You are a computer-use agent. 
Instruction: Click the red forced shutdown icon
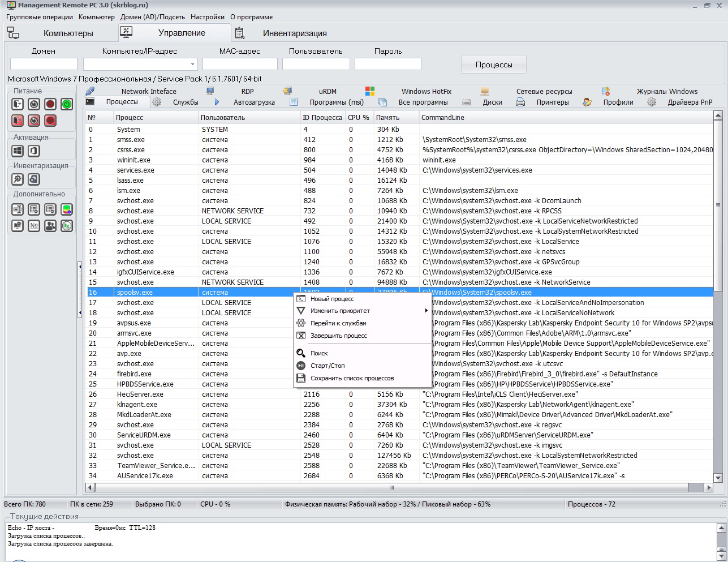point(50,121)
